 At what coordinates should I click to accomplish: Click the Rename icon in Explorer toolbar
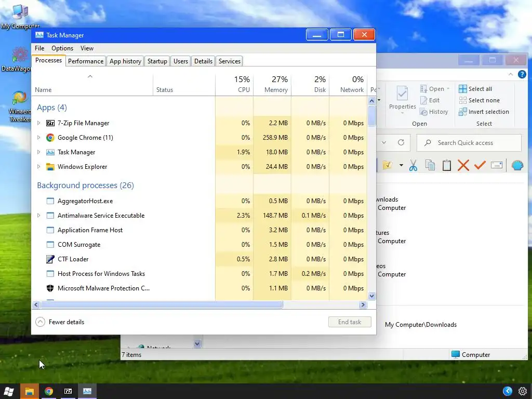point(496,165)
